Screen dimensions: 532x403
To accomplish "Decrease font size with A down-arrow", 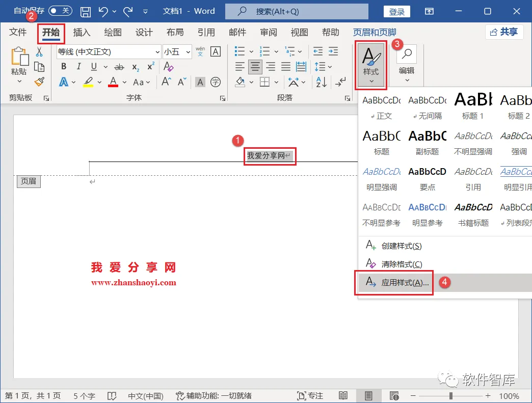I will coord(182,82).
